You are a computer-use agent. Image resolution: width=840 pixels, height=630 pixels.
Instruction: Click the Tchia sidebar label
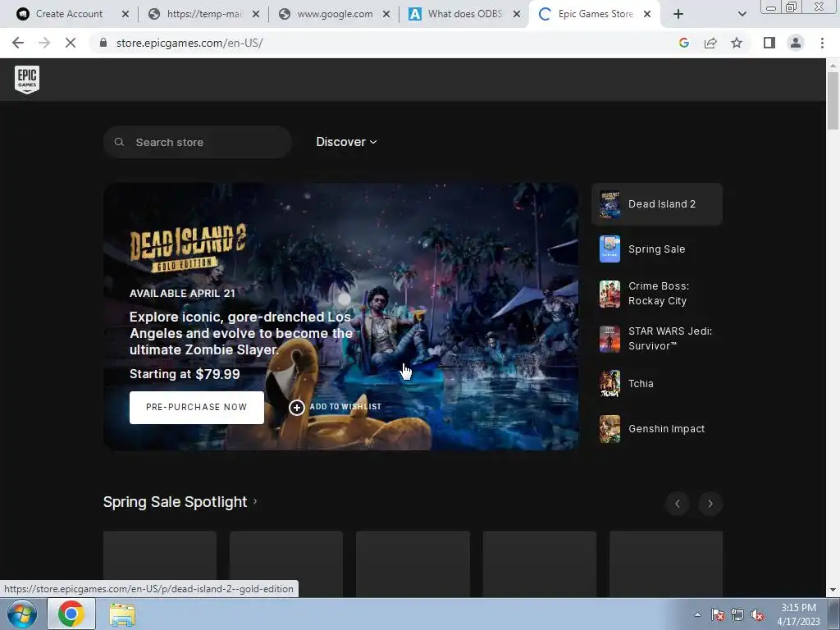pyautogui.click(x=641, y=384)
